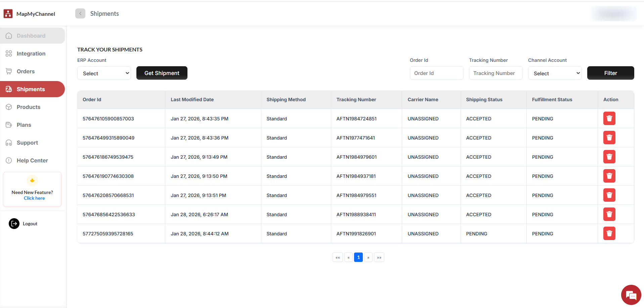Apply the Filter button

coord(610,73)
